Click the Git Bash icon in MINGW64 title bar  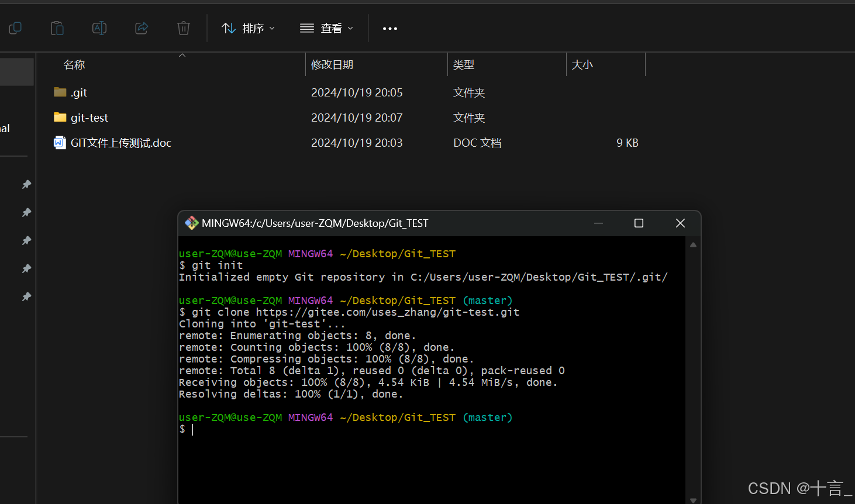[191, 223]
